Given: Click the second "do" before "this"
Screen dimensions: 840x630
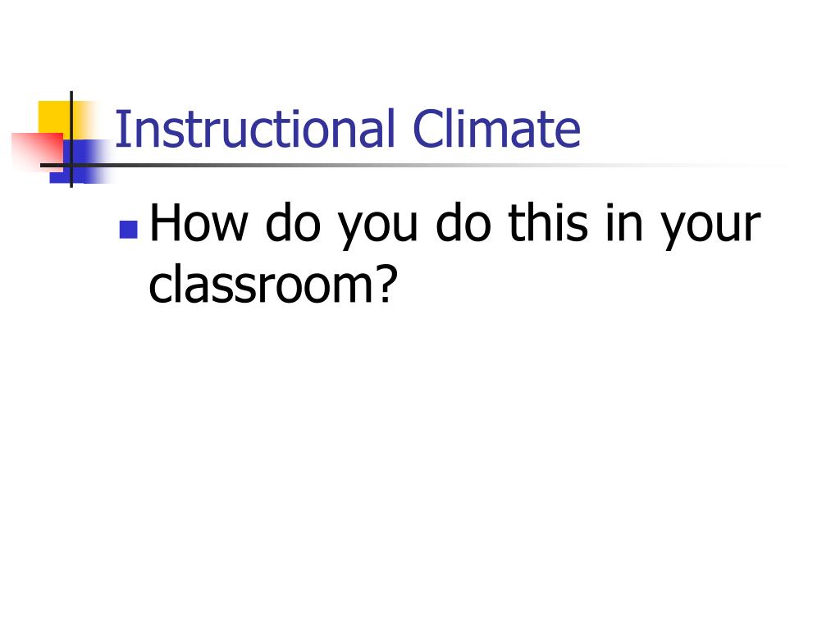Looking at the screenshot, I should 463,221.
